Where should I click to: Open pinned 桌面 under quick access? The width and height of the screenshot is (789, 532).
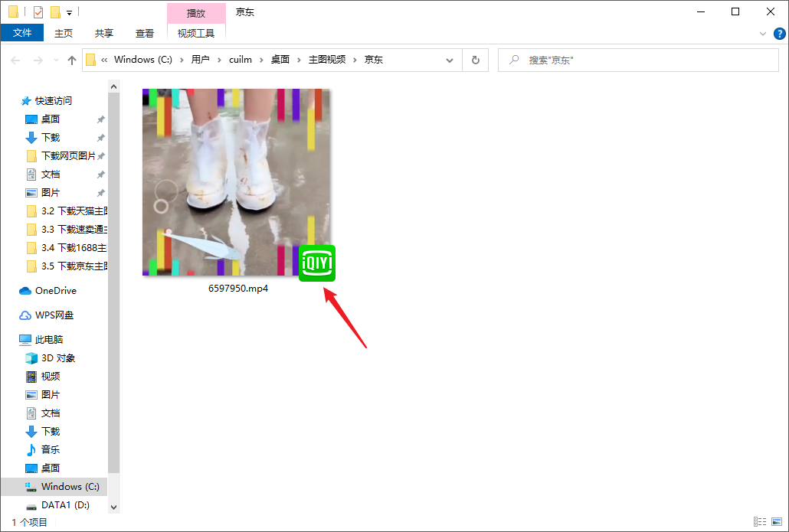pyautogui.click(x=51, y=119)
